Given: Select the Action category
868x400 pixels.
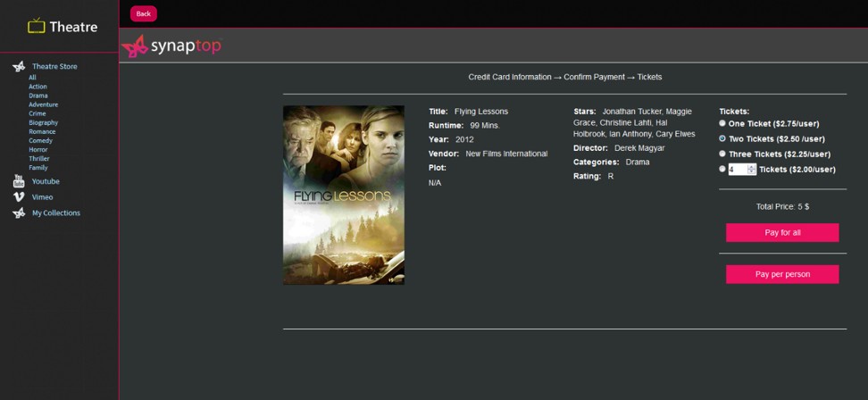Looking at the screenshot, I should (38, 87).
